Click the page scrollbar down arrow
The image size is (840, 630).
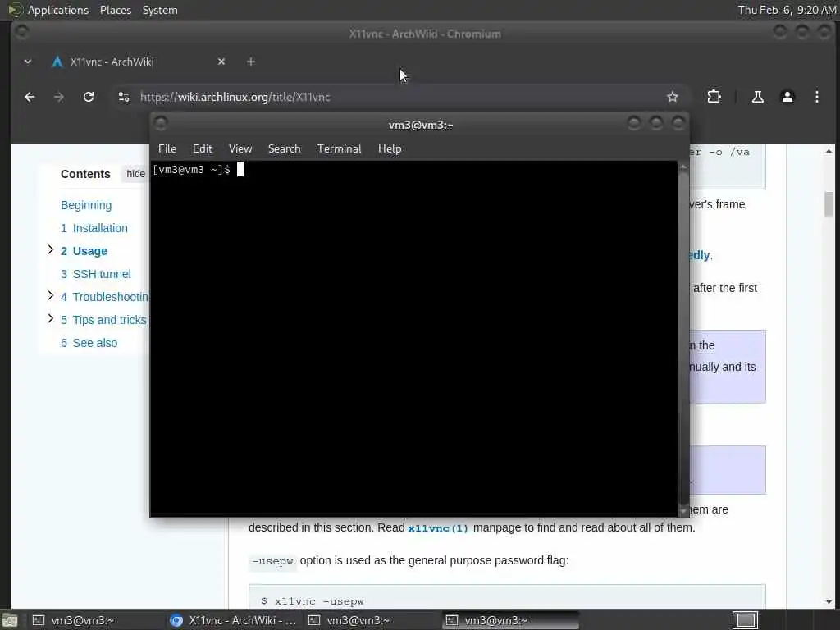click(829, 601)
